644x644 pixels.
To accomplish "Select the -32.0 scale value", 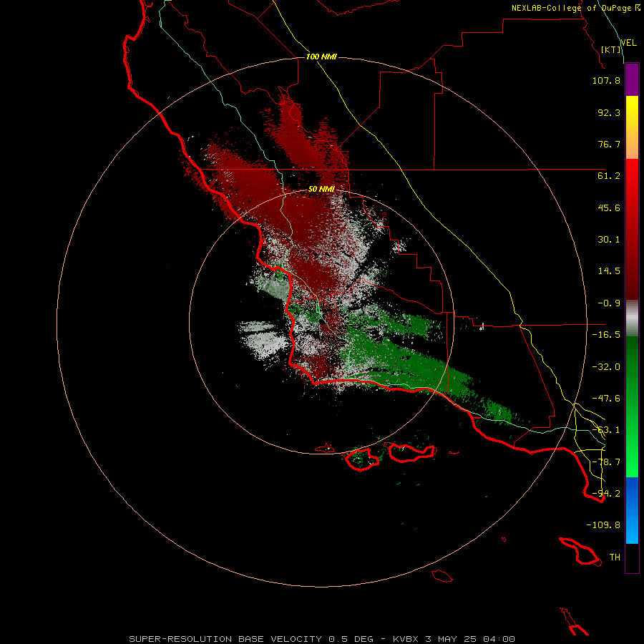I will (x=606, y=367).
